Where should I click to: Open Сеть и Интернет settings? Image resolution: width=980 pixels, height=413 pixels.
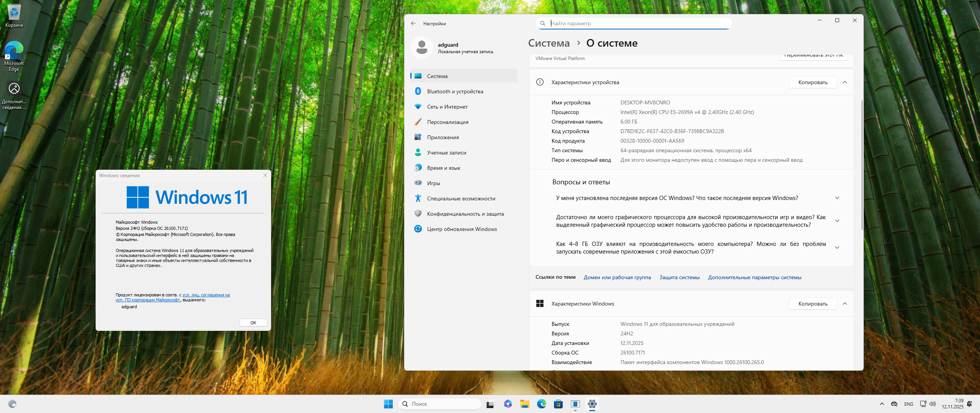[x=447, y=107]
